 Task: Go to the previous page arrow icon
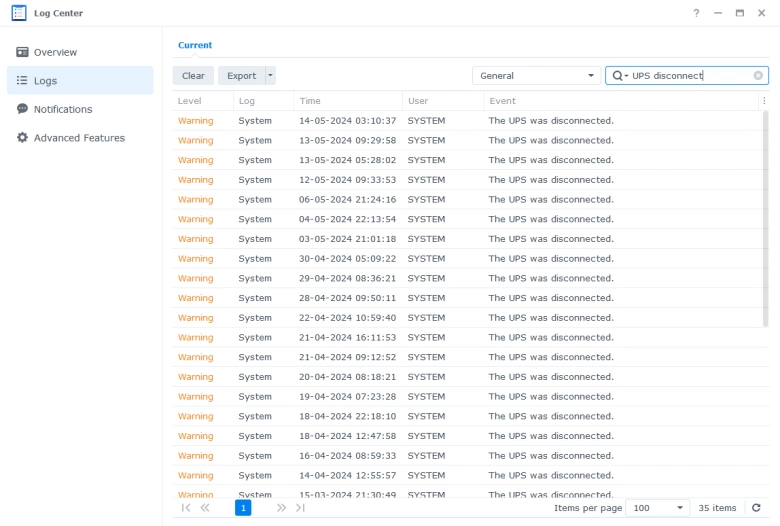[x=205, y=508]
